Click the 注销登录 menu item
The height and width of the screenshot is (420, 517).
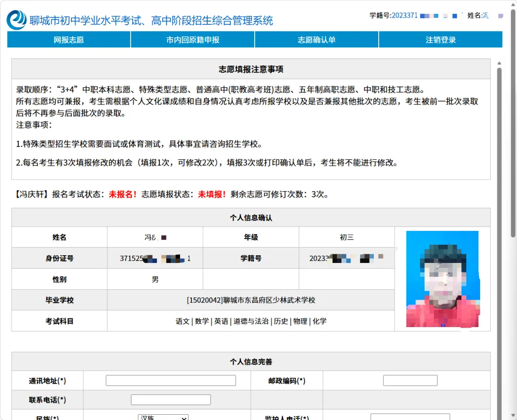pyautogui.click(x=440, y=40)
